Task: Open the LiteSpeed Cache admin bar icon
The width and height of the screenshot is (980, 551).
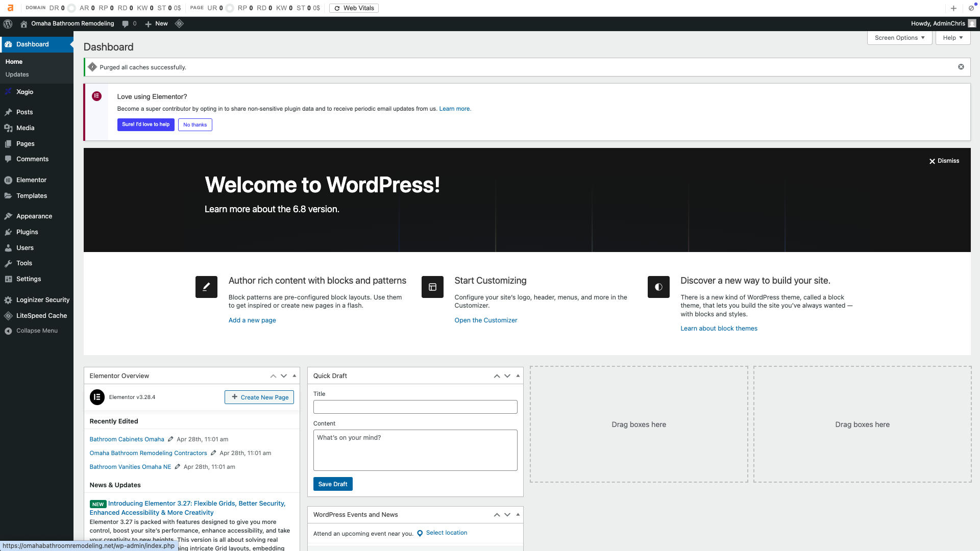Action: click(x=179, y=23)
